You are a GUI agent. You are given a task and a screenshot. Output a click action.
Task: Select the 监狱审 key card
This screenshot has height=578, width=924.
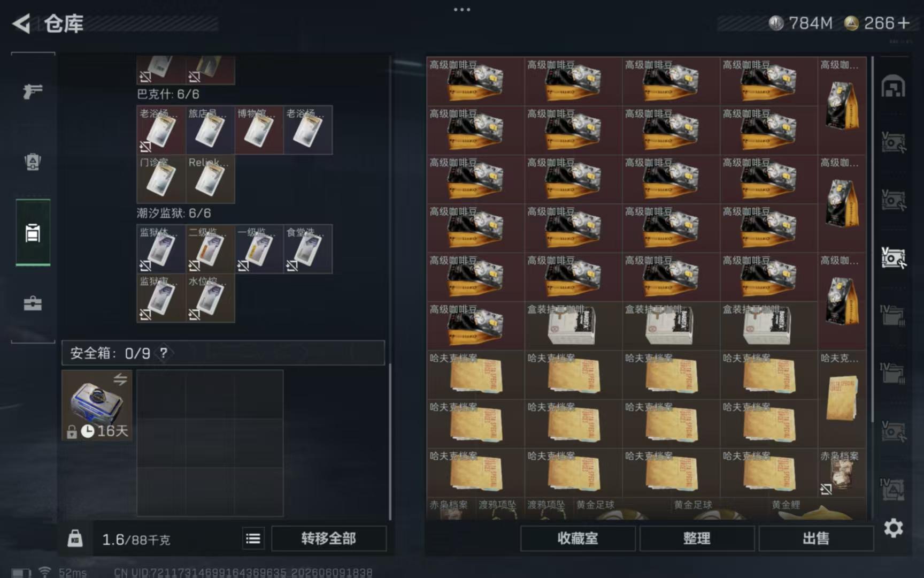click(x=161, y=298)
